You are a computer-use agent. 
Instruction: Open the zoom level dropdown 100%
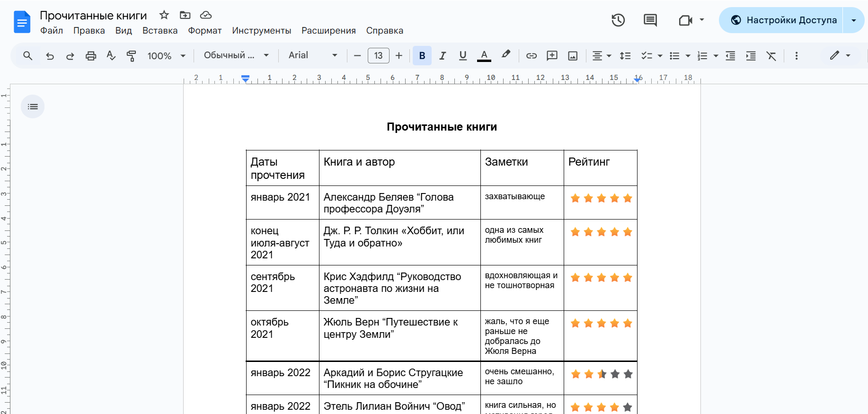167,56
